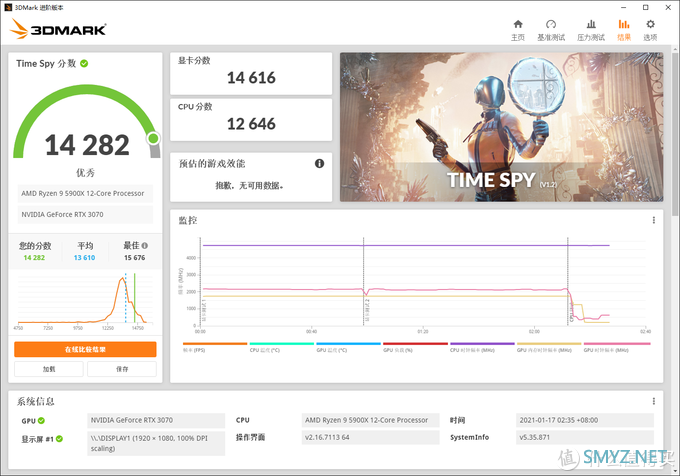Click the compare results online orange button
The image size is (680, 476).
[85, 349]
